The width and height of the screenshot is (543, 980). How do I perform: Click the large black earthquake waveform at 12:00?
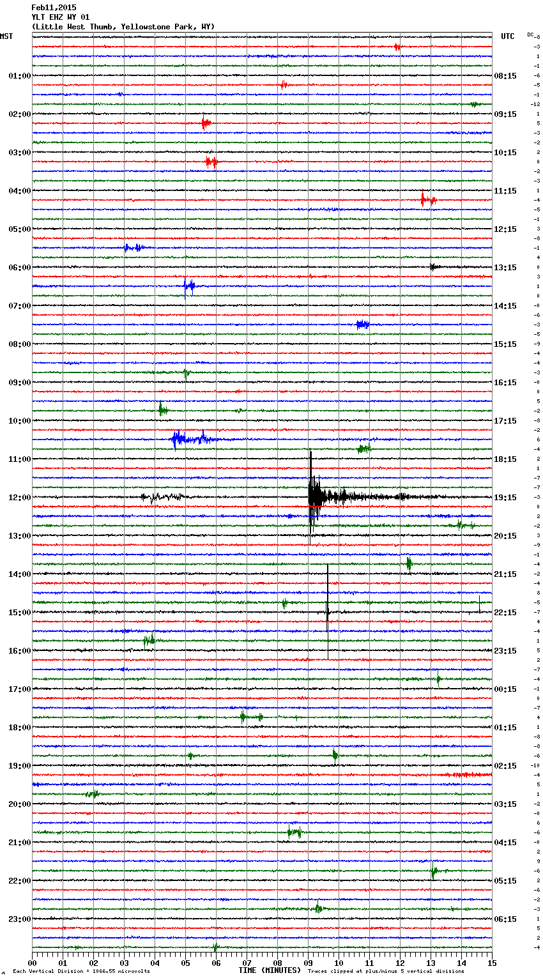[x=316, y=496]
